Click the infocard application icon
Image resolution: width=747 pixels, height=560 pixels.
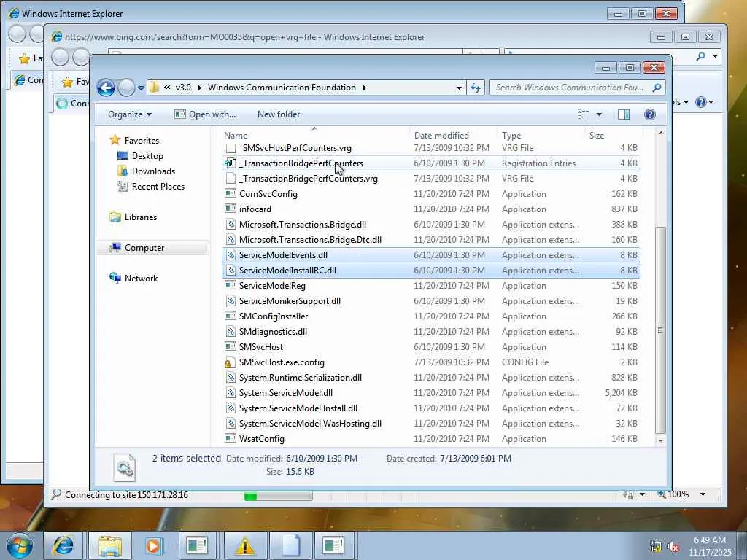pyautogui.click(x=230, y=209)
